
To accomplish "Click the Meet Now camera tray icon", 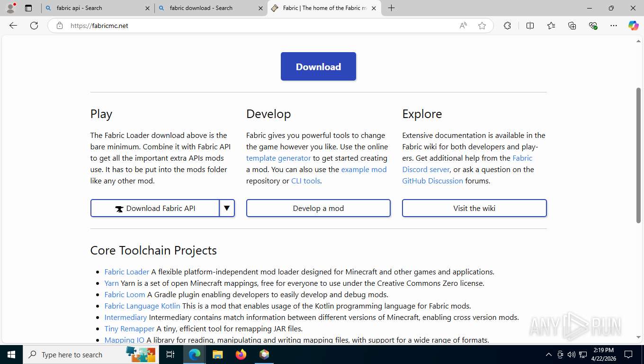I will click(560, 355).
